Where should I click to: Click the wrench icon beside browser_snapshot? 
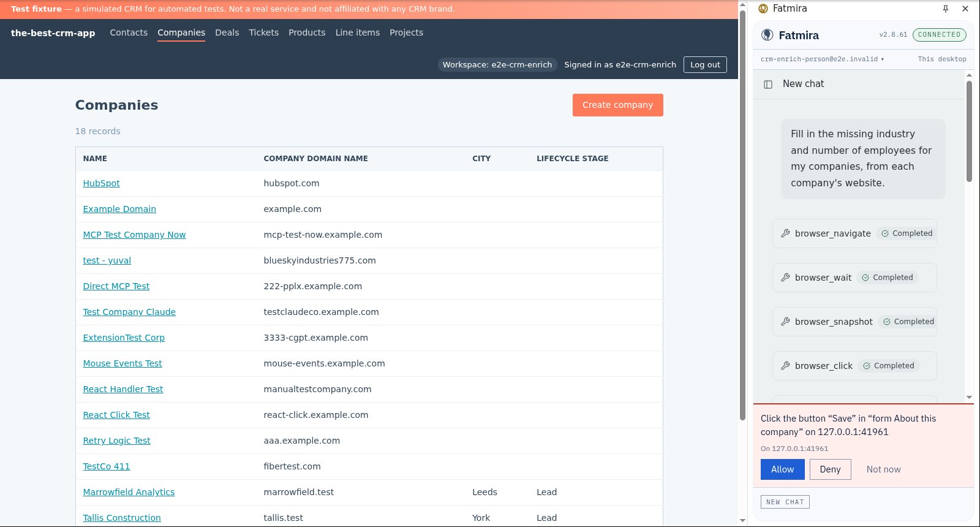tap(785, 322)
